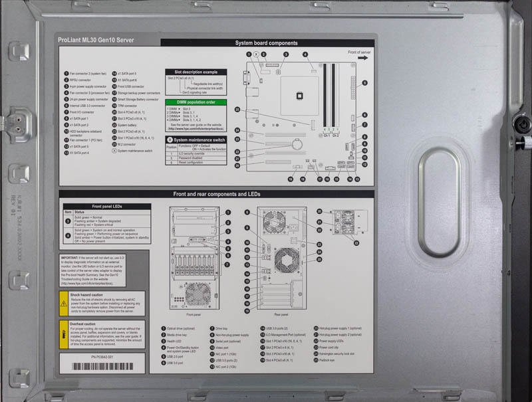Click the hpe.com URL in DIMM population box
This screenshot has height=402, width=532.
pos(196,129)
